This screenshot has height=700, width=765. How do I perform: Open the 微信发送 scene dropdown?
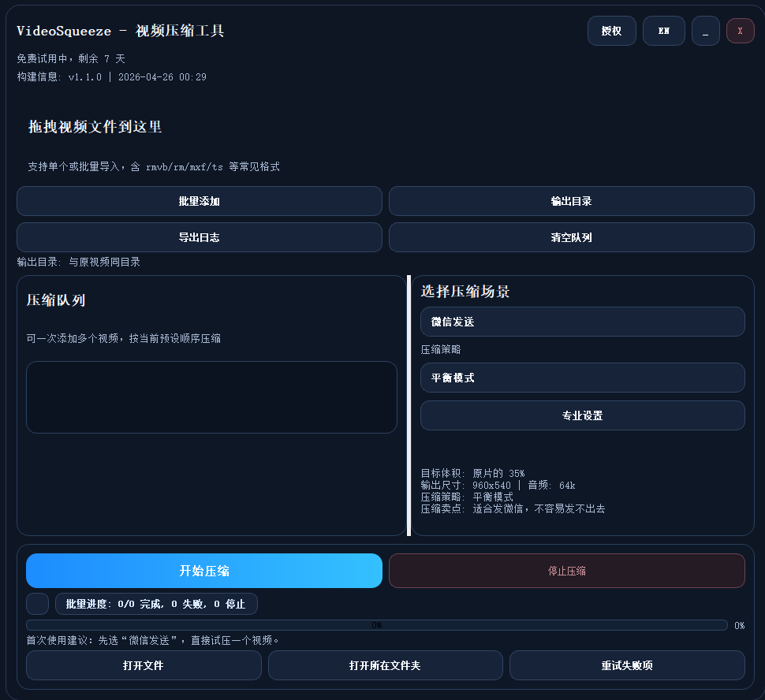[583, 322]
